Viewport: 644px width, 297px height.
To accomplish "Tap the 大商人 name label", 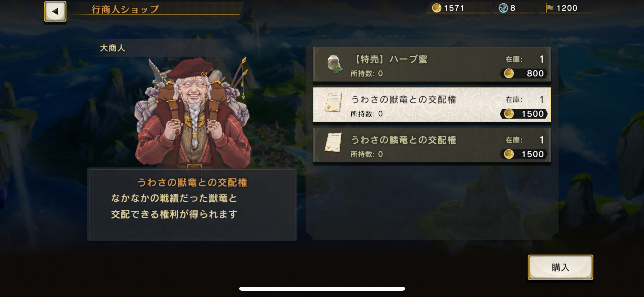I will (112, 48).
